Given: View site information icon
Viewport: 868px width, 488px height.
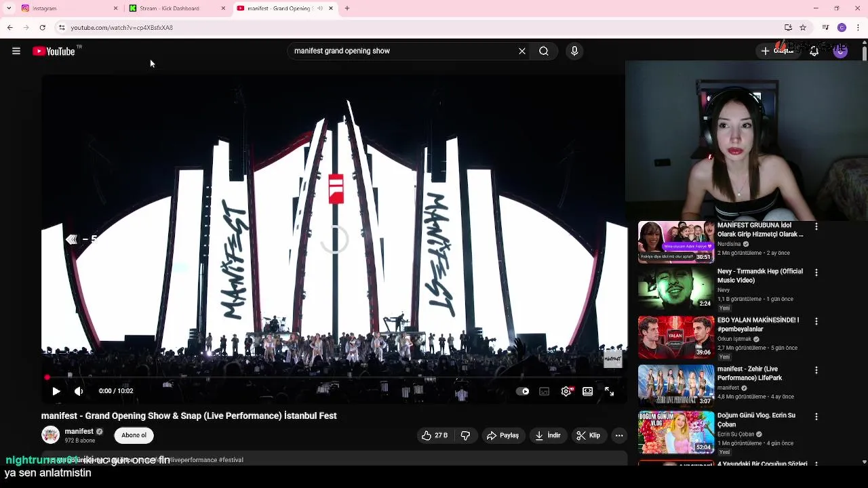Looking at the screenshot, I should (62, 28).
